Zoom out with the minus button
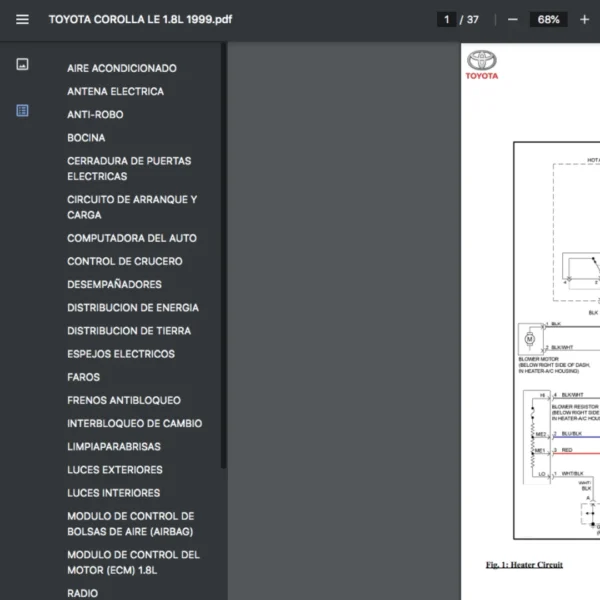600x600 pixels. pyautogui.click(x=513, y=19)
